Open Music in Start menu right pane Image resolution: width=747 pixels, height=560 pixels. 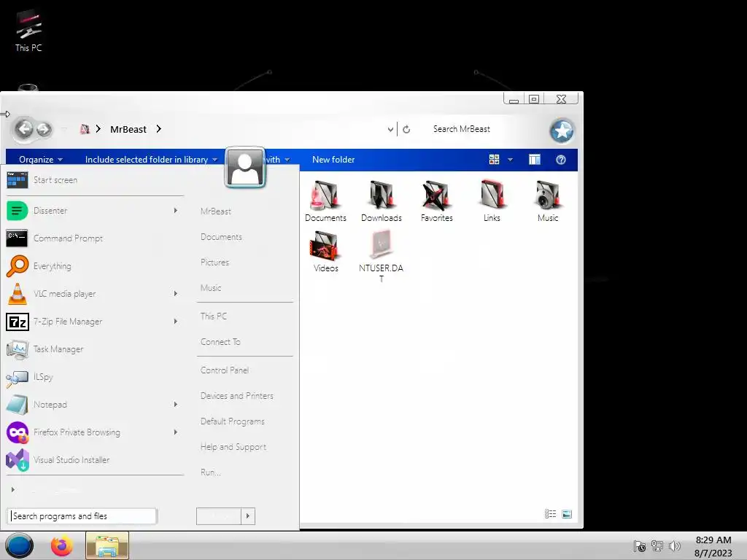point(211,287)
